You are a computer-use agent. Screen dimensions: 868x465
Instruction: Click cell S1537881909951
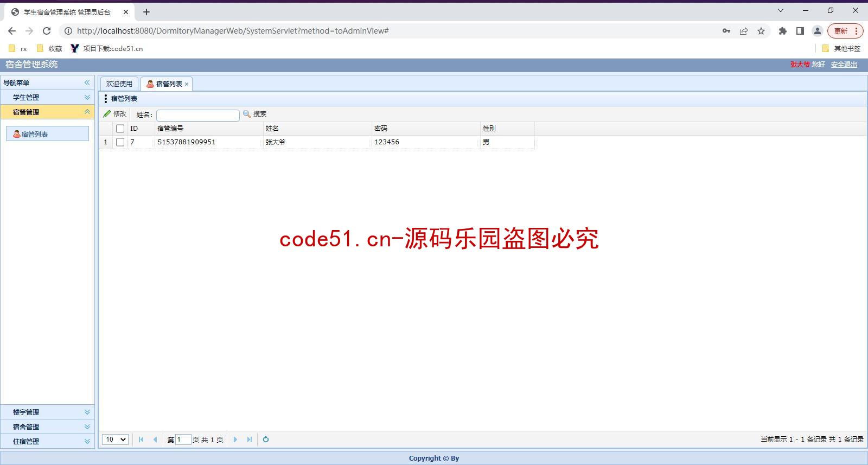tap(209, 142)
